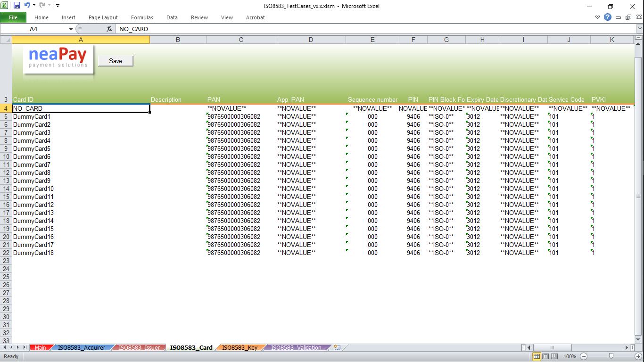
Task: Click the zoom slider handle
Action: [x=611, y=356]
